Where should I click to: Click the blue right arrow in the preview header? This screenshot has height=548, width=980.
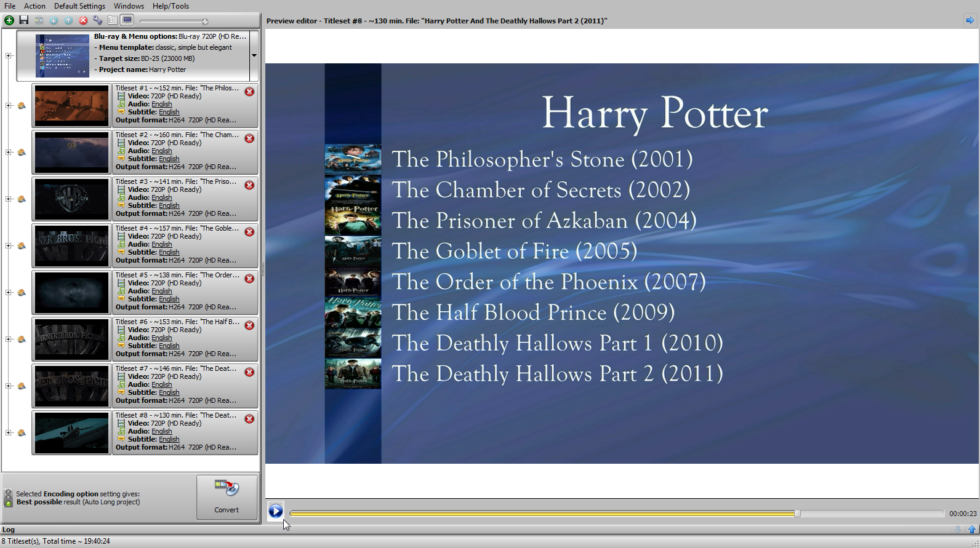970,20
